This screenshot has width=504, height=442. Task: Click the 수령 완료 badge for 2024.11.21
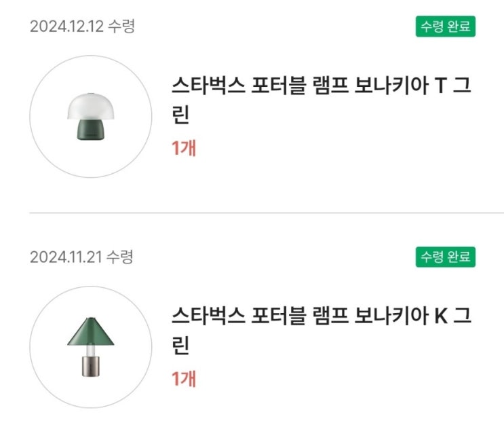pos(445,257)
